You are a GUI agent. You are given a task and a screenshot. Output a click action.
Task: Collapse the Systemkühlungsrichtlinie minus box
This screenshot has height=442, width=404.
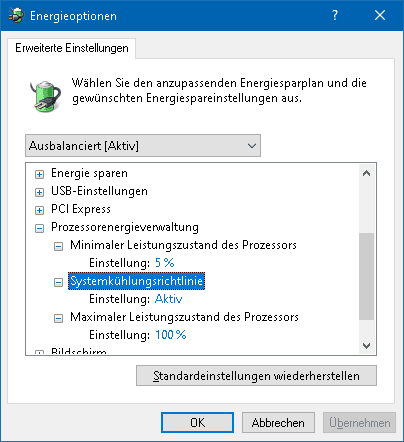pos(58,282)
